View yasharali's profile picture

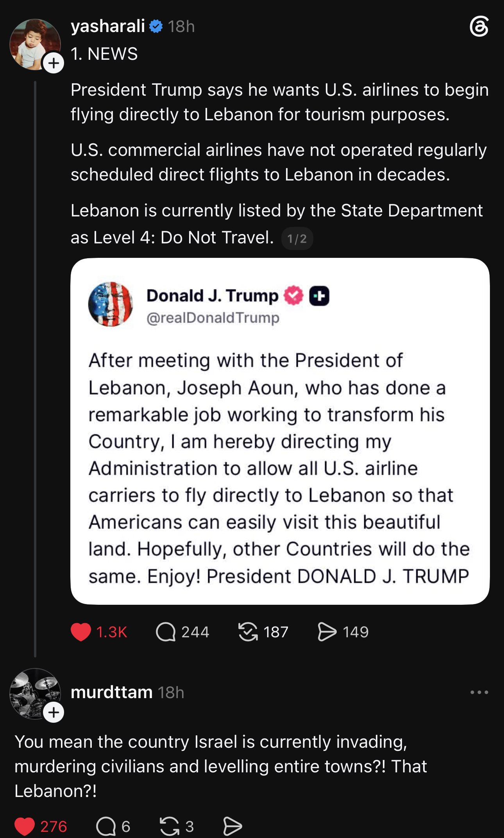tap(35, 44)
